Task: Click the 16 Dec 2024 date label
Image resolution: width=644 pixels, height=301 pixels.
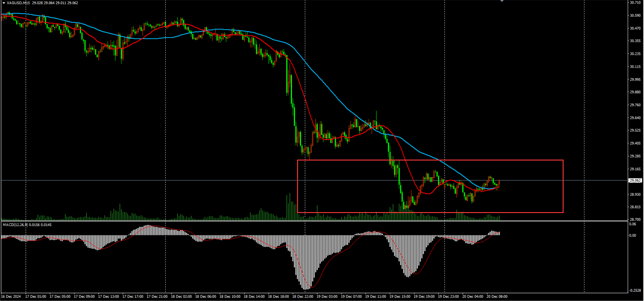Action: (11, 297)
